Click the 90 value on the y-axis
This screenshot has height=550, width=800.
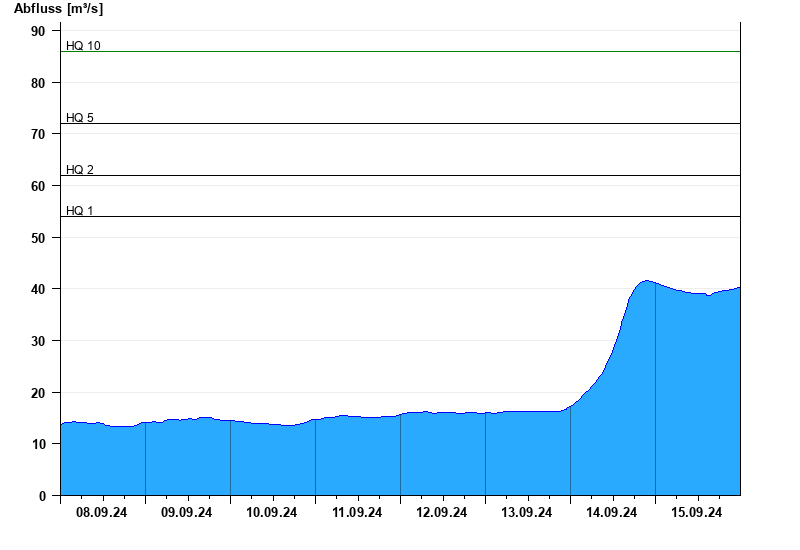(x=39, y=31)
